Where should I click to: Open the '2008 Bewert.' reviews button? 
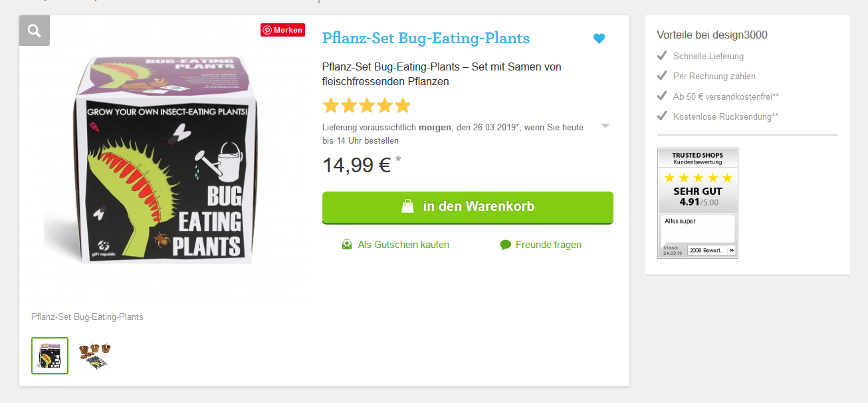(706, 250)
